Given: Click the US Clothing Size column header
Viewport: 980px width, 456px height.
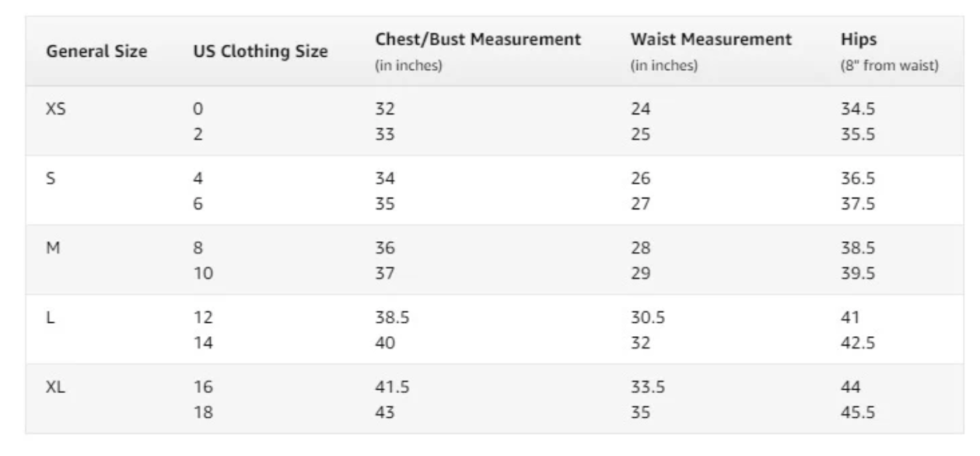Looking at the screenshot, I should pos(261,52).
